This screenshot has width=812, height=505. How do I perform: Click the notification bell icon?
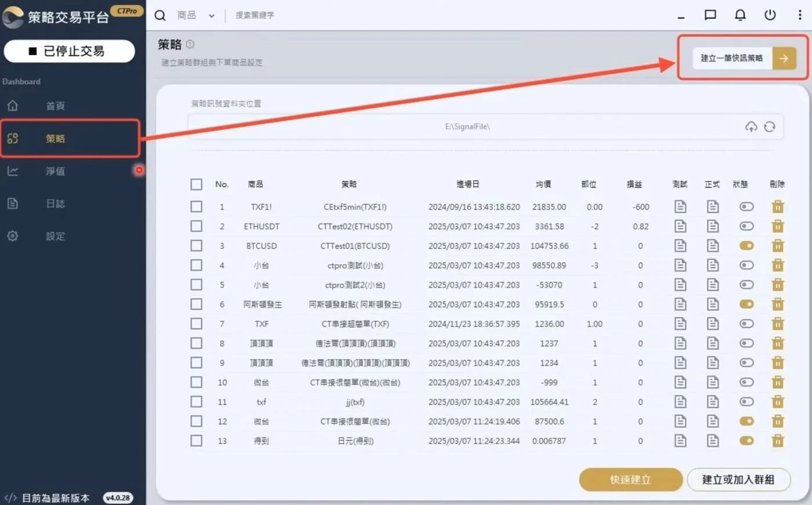pyautogui.click(x=740, y=15)
